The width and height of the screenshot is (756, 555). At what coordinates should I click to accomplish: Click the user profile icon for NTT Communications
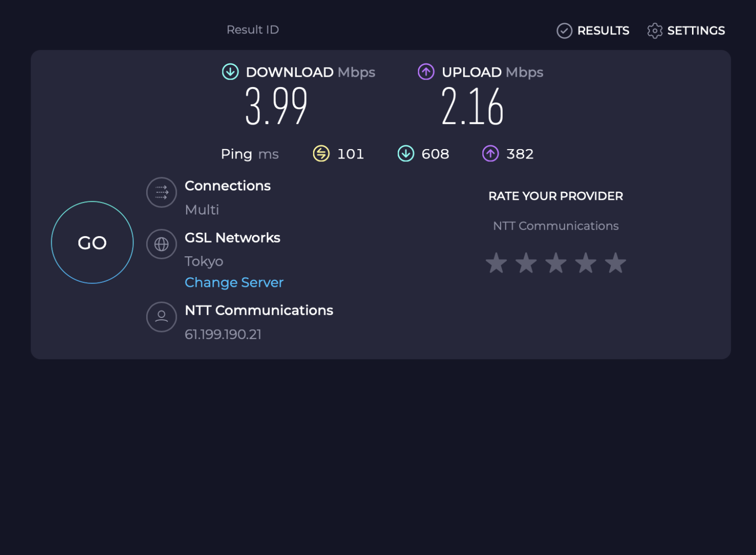coord(161,317)
